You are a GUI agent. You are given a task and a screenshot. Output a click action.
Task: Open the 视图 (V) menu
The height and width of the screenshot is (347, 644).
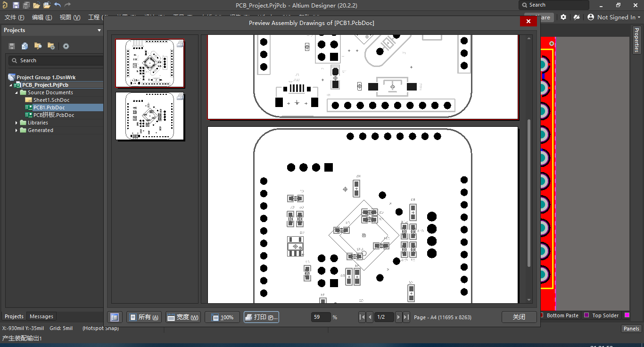70,17
